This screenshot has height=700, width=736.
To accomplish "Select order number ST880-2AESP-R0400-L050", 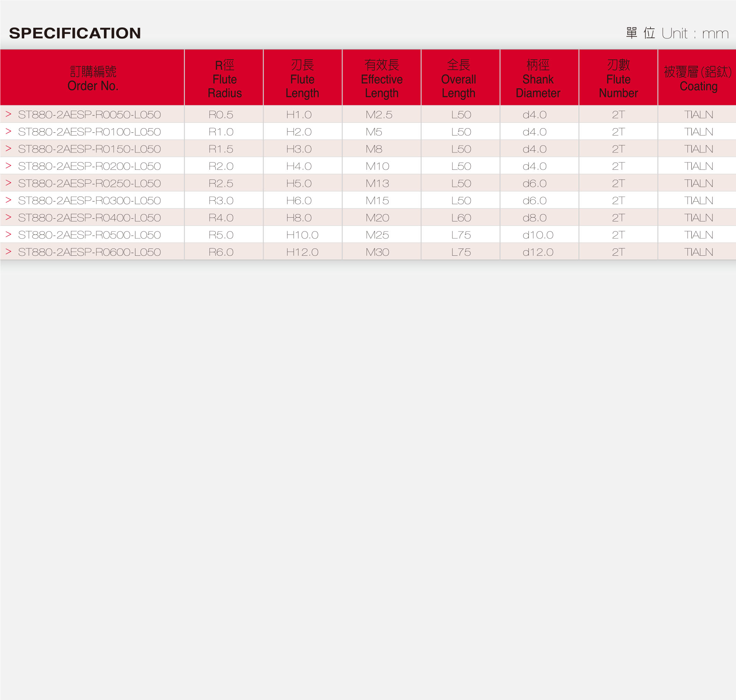I will click(89, 218).
